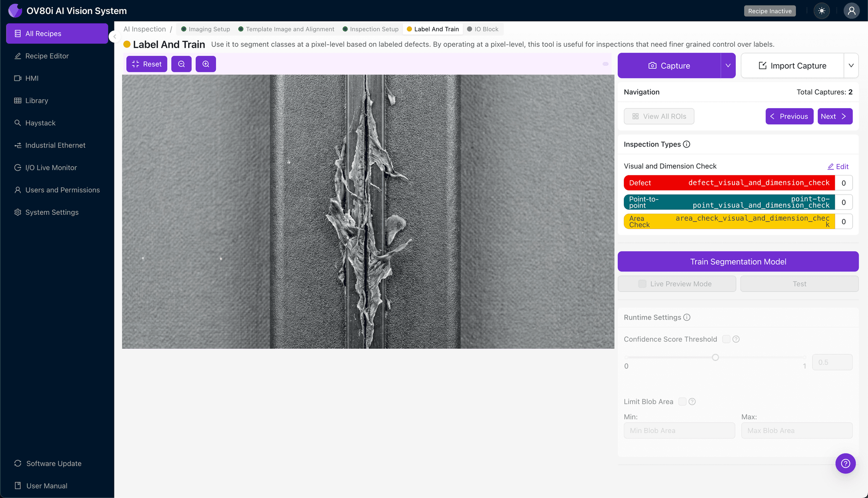Select the red Defect class label
The width and height of the screenshot is (868, 498).
tap(729, 183)
